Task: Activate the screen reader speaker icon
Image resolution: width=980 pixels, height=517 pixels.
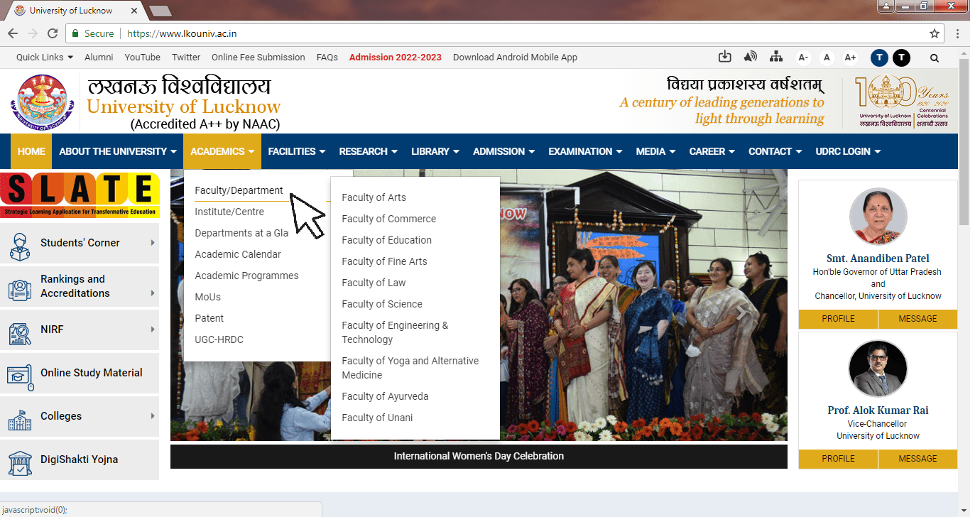Action: click(751, 57)
